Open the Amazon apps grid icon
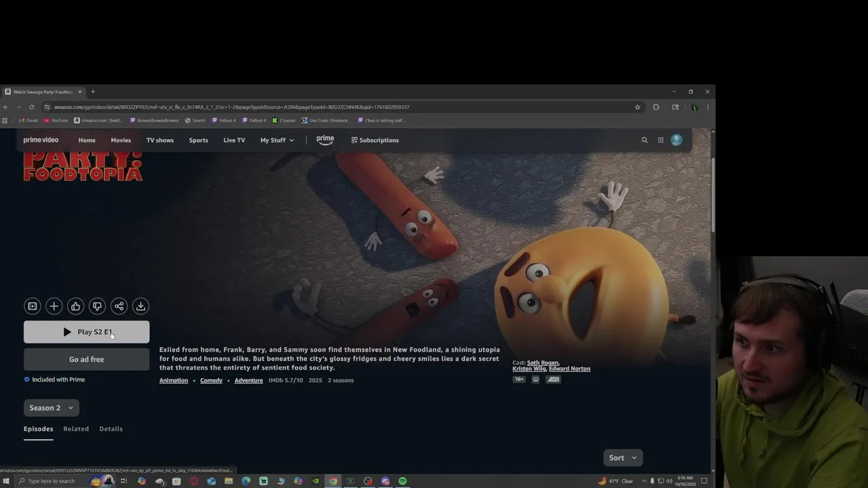The height and width of the screenshot is (488, 868). pyautogui.click(x=660, y=140)
